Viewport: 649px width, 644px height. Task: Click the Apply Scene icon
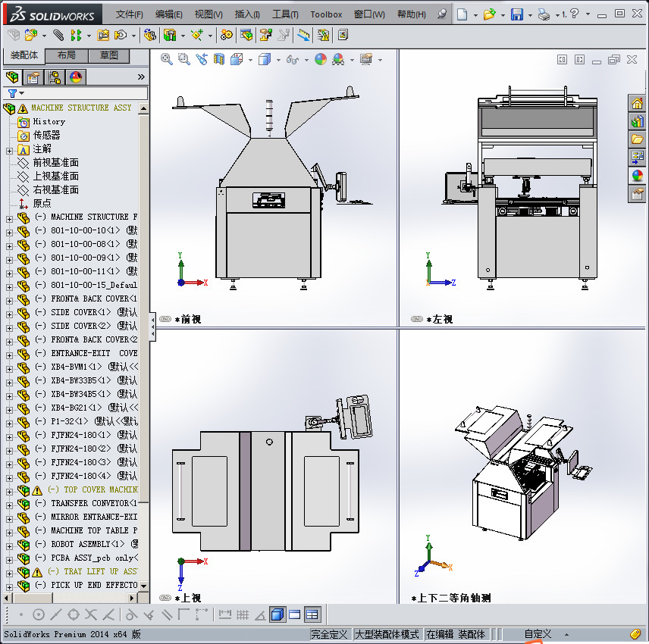338,60
